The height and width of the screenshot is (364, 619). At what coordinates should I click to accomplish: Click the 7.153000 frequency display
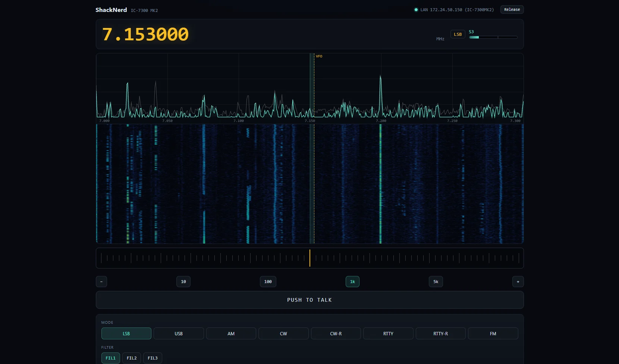(145, 34)
